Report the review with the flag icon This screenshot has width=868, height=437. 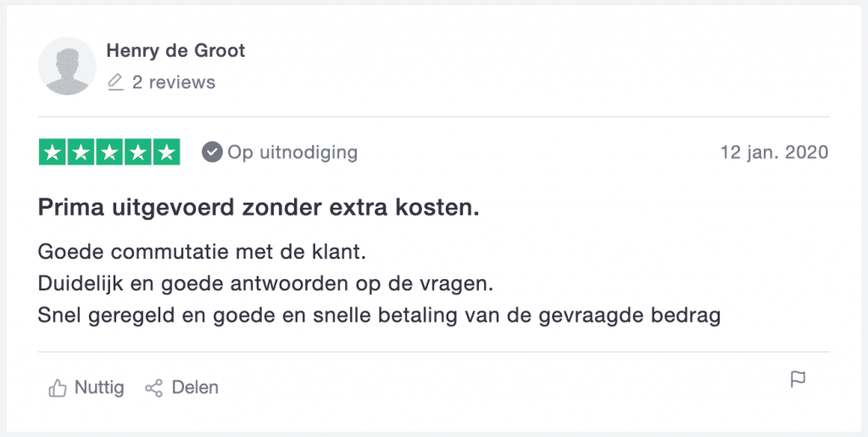798,379
